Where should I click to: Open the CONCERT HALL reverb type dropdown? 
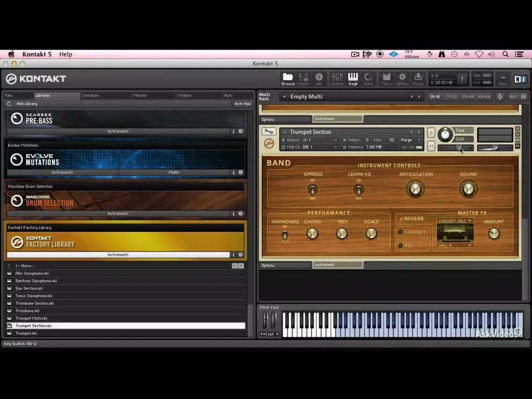pos(455,221)
